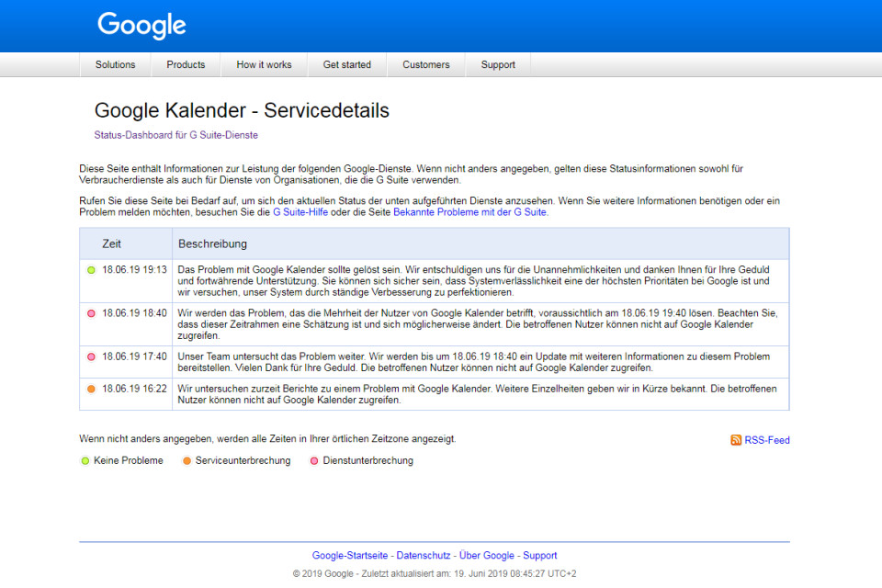882x588 pixels.
Task: Click the Google logo in the header
Action: pyautogui.click(x=141, y=26)
